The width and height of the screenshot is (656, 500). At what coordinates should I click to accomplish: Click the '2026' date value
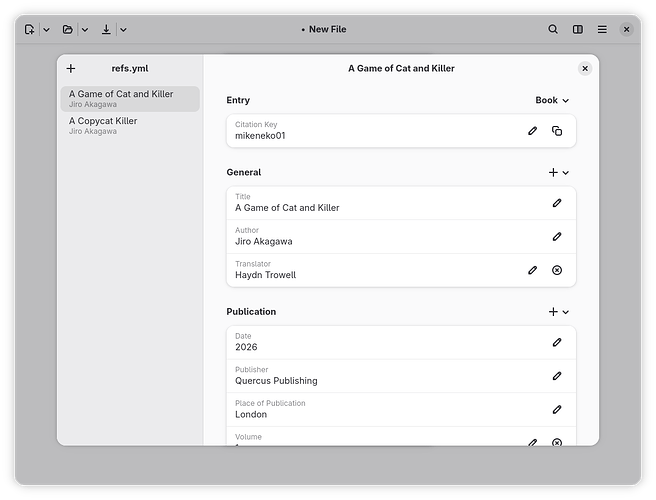point(246,347)
